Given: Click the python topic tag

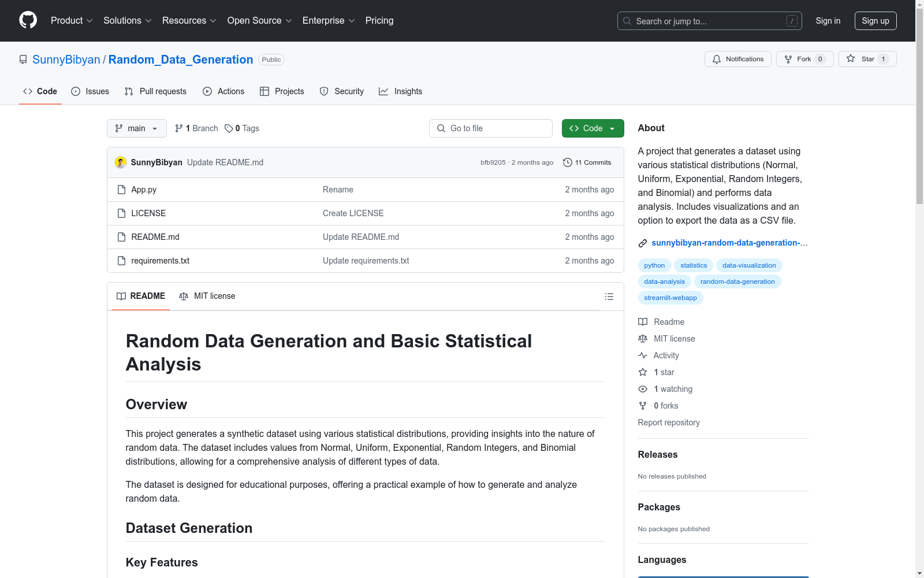Looking at the screenshot, I should pyautogui.click(x=654, y=265).
